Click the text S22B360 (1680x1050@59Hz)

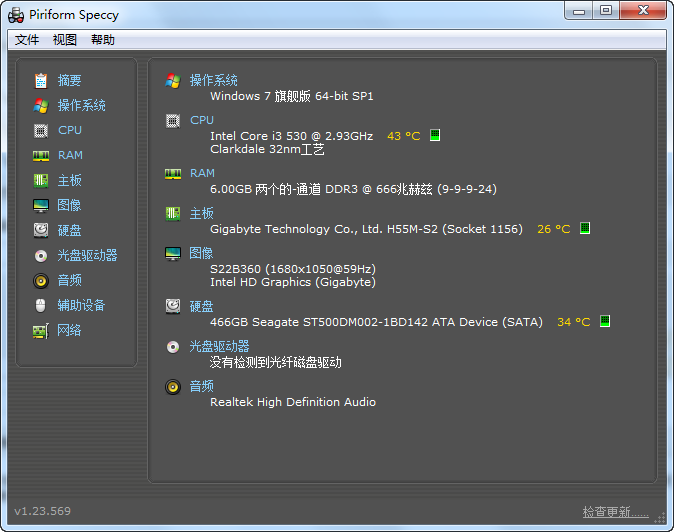click(293, 269)
